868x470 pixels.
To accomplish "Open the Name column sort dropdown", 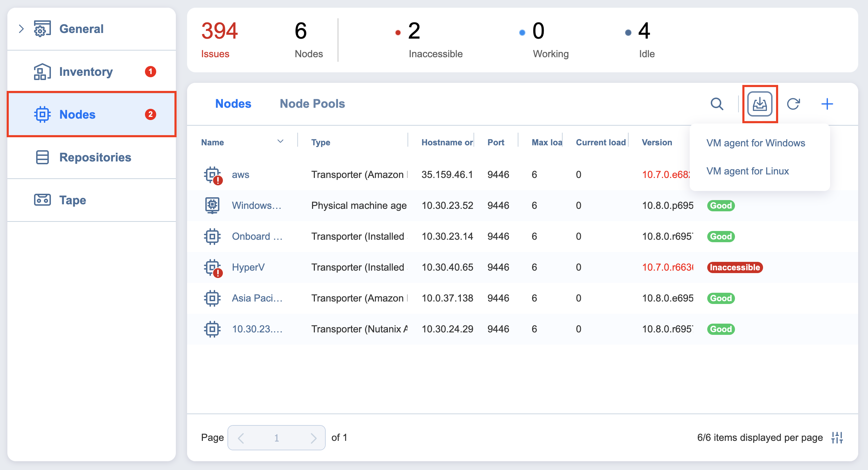I will [280, 141].
